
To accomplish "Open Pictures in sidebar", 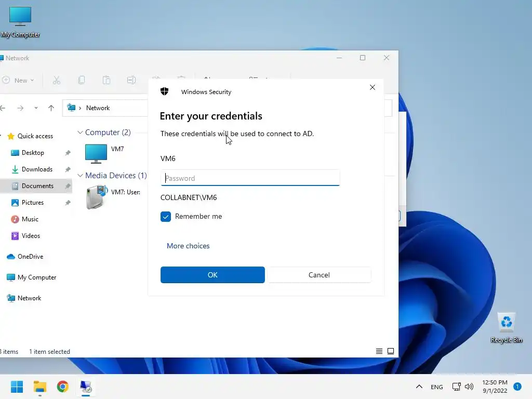I will coord(33,203).
